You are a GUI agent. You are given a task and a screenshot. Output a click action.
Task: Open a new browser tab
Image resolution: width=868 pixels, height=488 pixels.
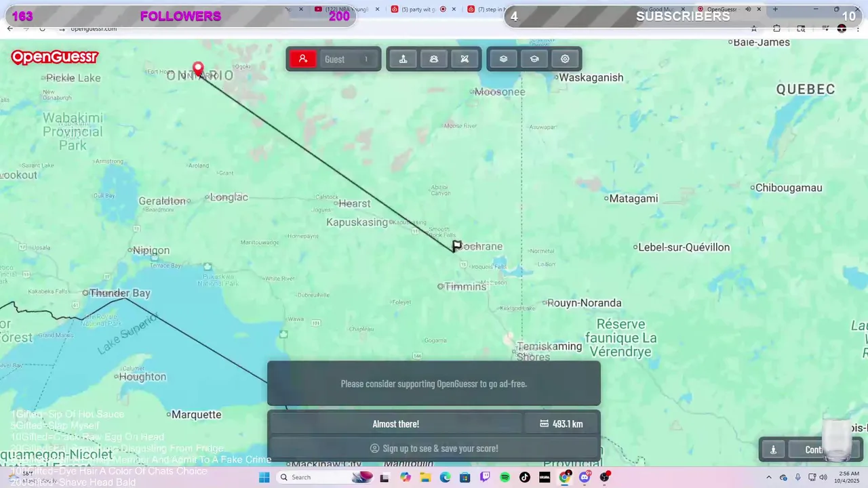(x=775, y=9)
